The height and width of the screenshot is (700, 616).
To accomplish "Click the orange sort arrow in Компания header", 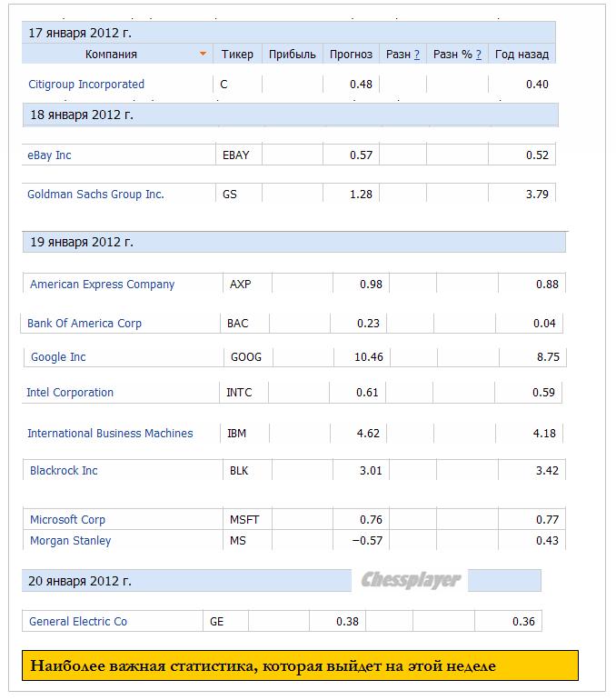I will [203, 55].
